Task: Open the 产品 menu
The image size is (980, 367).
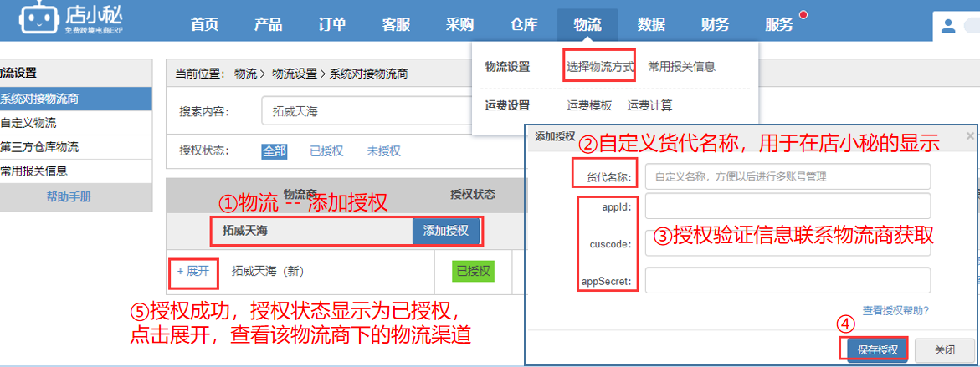Action: [269, 25]
